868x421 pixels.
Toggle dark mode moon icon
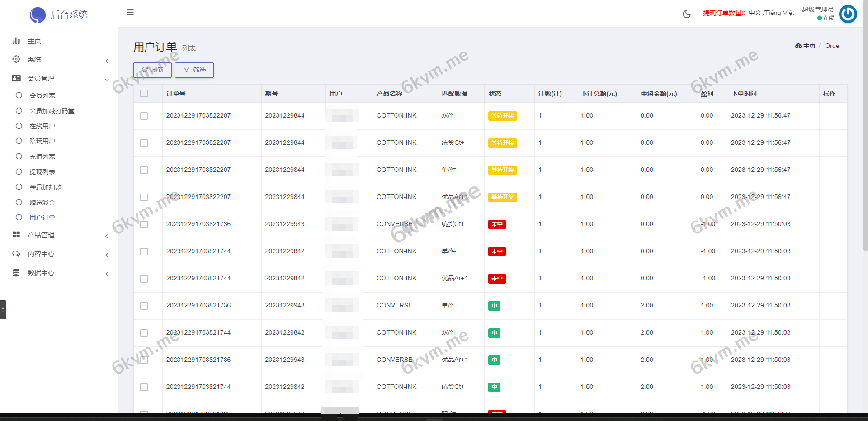pos(686,14)
